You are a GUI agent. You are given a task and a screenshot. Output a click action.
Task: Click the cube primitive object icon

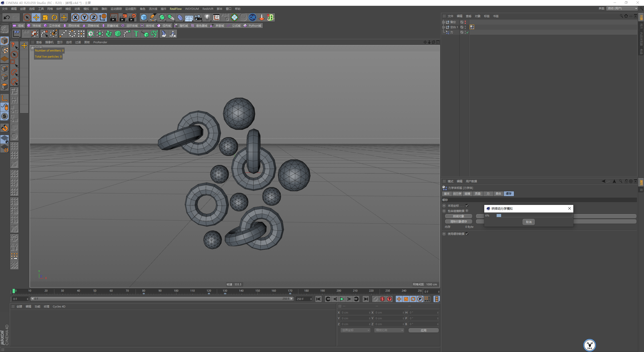point(144,17)
